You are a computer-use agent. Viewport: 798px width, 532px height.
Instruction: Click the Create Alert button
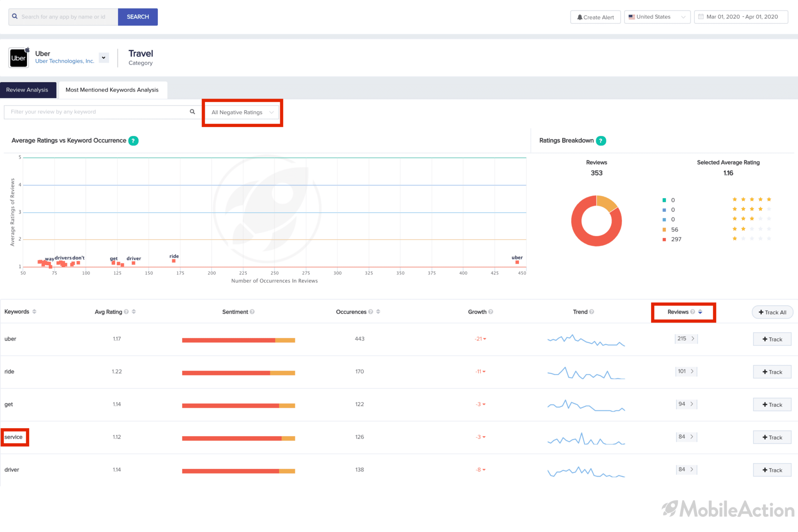(595, 17)
